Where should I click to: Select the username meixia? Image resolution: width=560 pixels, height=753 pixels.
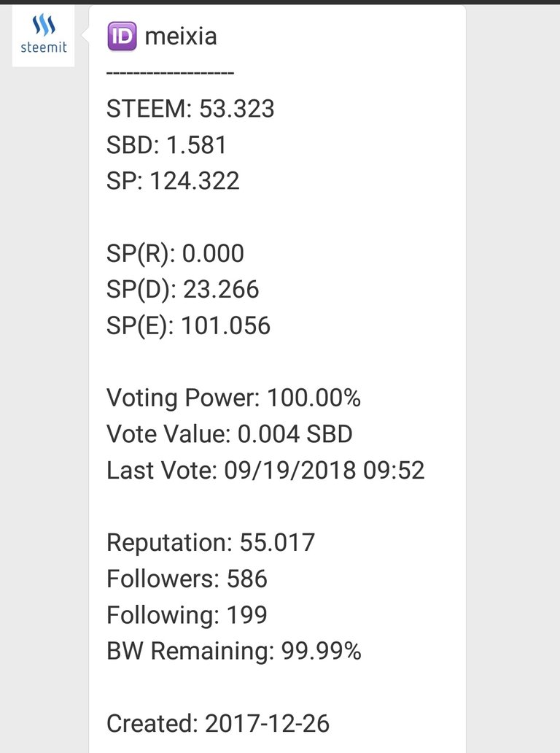[x=180, y=36]
